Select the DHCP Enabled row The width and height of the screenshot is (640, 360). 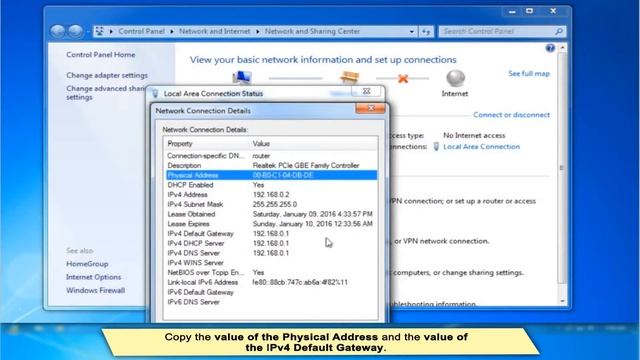271,185
